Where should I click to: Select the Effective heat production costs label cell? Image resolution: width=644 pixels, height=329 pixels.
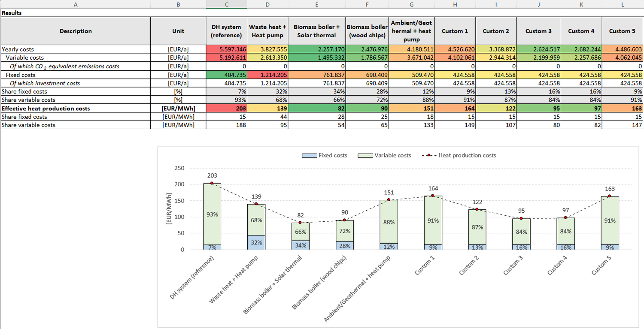tap(46, 109)
